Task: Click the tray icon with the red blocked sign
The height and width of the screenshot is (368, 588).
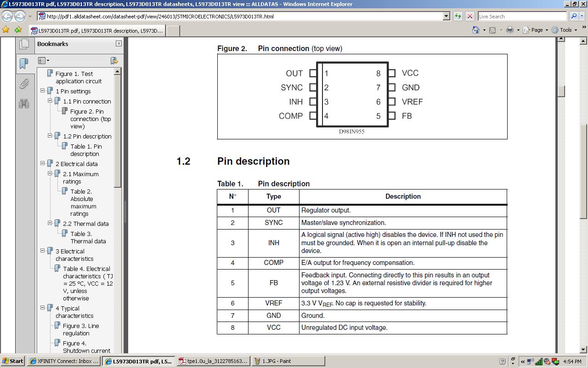Action: tap(547, 361)
